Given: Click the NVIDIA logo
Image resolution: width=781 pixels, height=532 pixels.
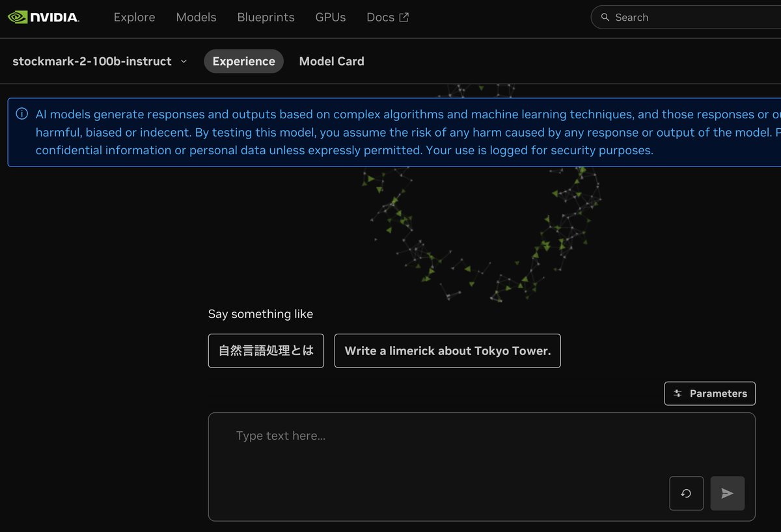Looking at the screenshot, I should [x=44, y=18].
